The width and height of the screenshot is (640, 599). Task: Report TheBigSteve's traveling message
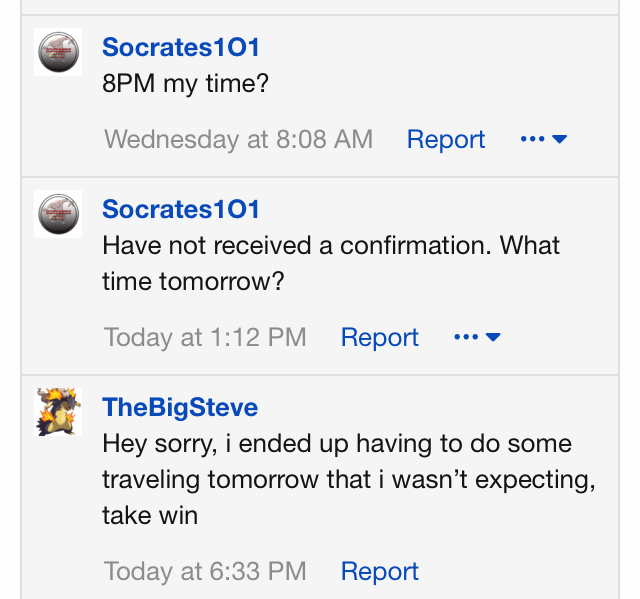tap(379, 571)
